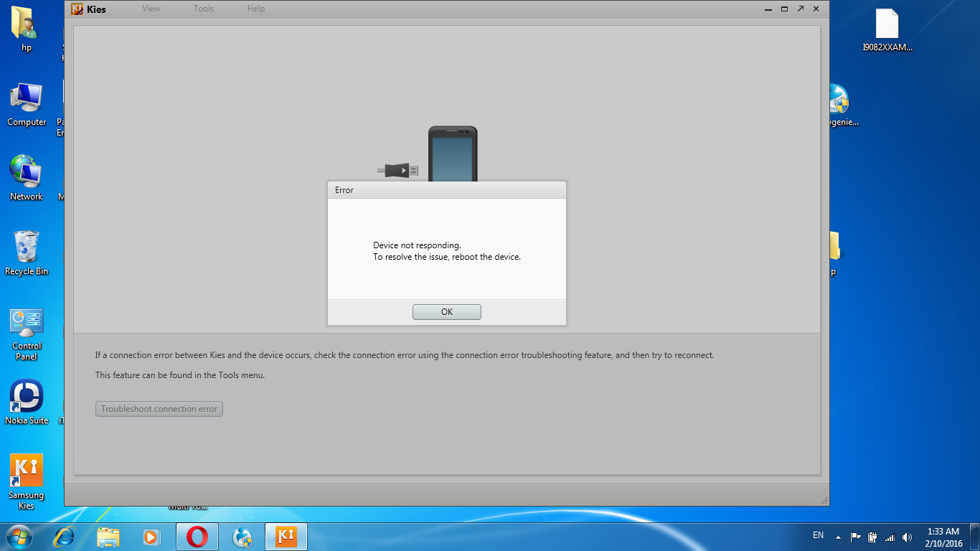
Task: Click the EN language indicator
Action: tap(818, 535)
